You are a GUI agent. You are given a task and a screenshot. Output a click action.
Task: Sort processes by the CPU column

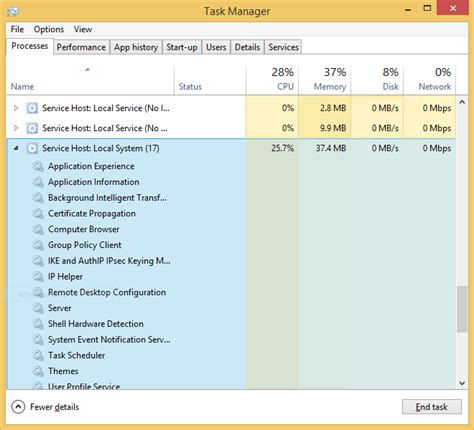tap(272, 79)
